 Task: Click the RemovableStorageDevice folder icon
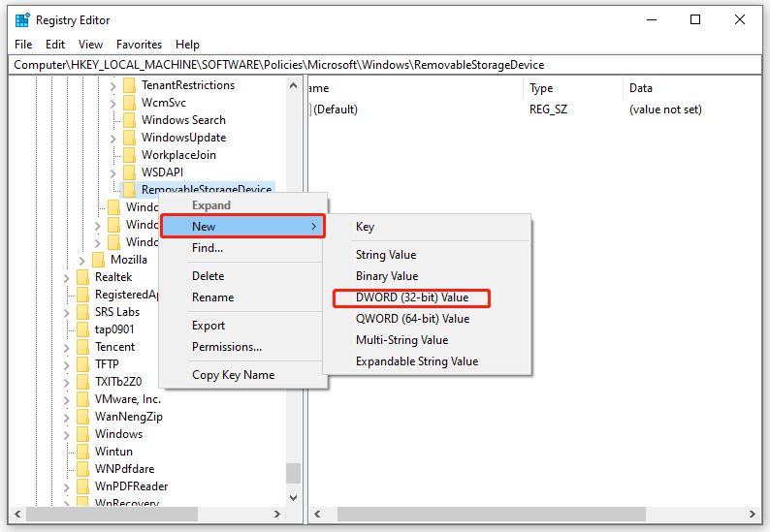pyautogui.click(x=130, y=189)
